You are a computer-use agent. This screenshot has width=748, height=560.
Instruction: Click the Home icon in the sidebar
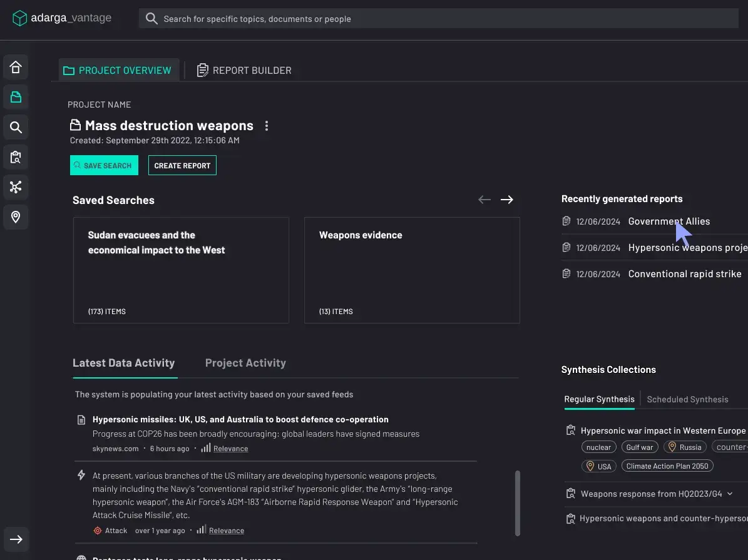16,68
